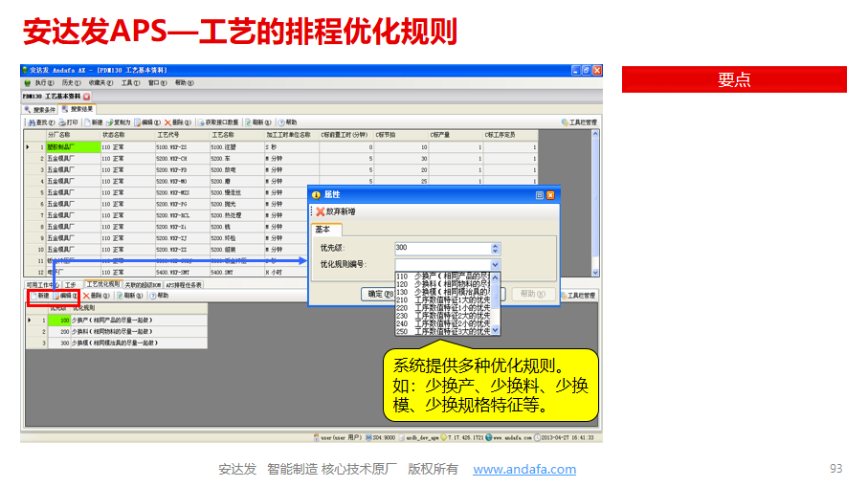The height and width of the screenshot is (487, 868).
Task: Click the info icon on the 属性 dialog title
Action: 316,195
